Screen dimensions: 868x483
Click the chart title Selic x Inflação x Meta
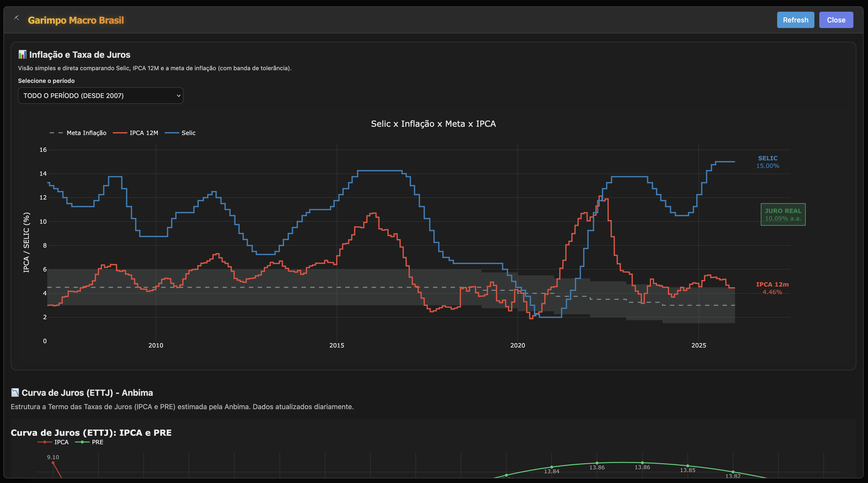pyautogui.click(x=433, y=124)
